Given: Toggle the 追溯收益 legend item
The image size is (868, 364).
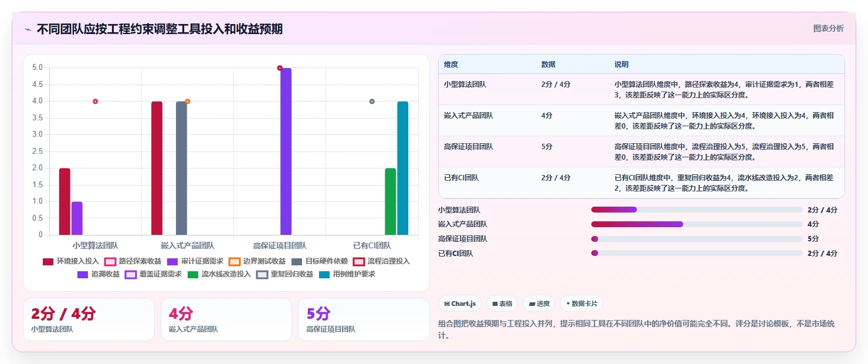Looking at the screenshot, I should point(99,274).
